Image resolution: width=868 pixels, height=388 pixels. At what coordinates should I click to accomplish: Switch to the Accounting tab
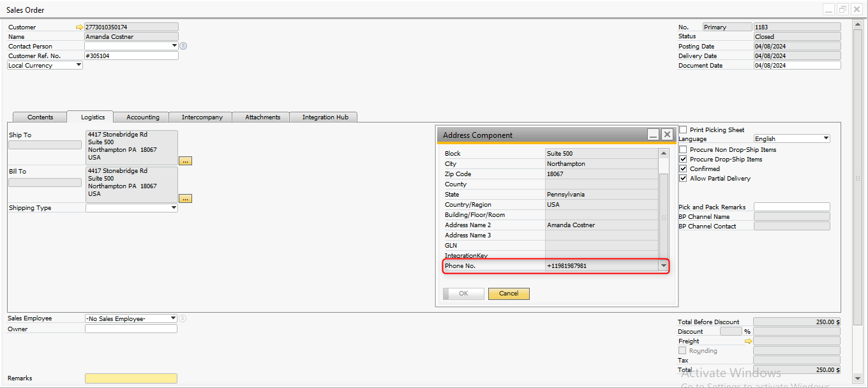coord(142,117)
